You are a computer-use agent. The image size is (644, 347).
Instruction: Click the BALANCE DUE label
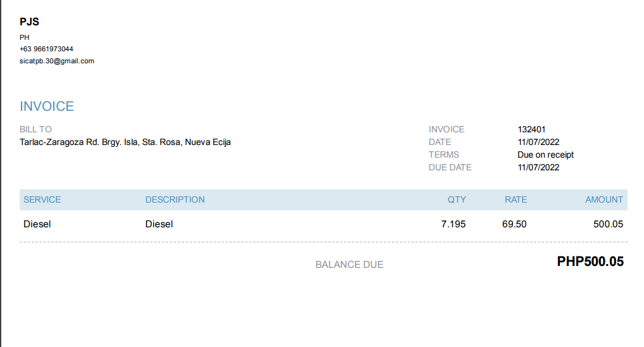point(349,265)
